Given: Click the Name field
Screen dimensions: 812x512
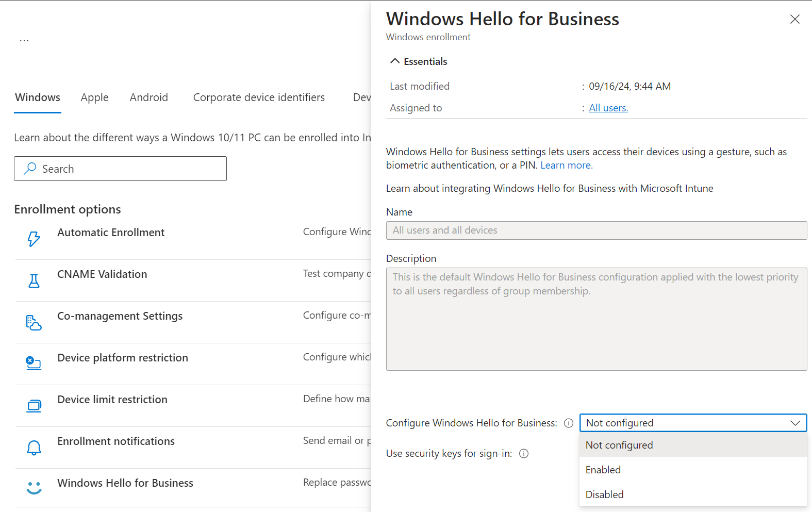Looking at the screenshot, I should pos(596,230).
